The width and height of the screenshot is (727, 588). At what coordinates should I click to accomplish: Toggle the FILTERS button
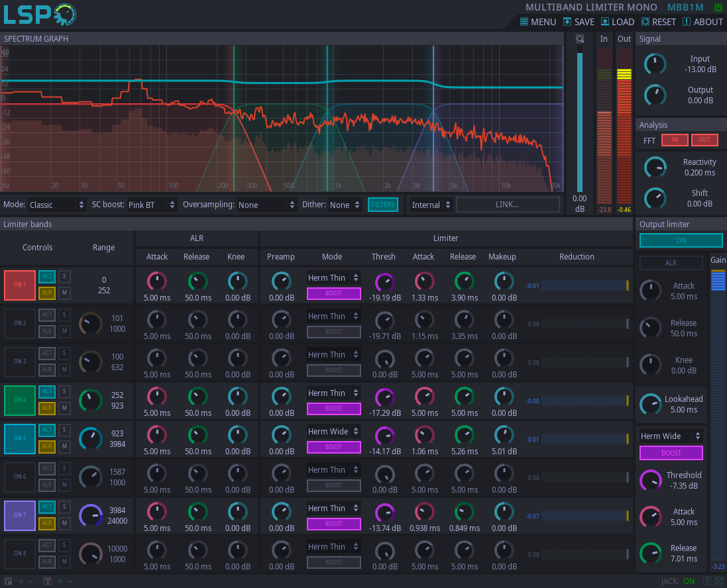tap(383, 205)
